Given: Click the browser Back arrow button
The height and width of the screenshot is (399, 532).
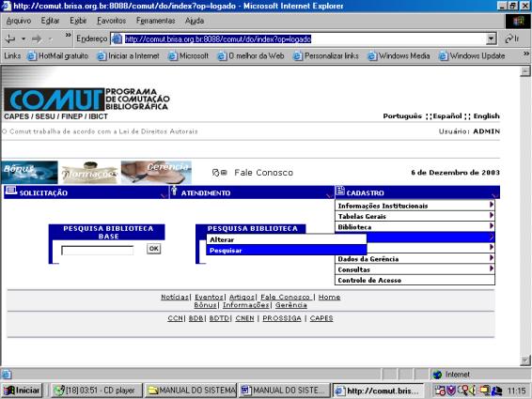Looking at the screenshot, I should 10,39.
